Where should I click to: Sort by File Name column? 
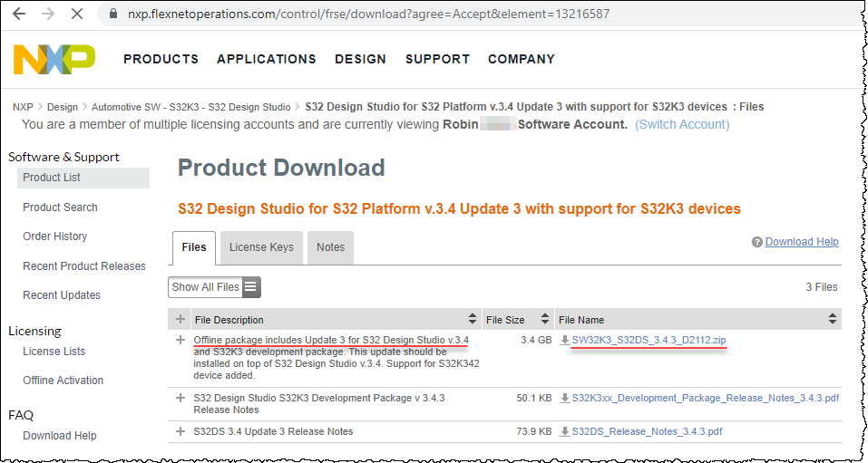832,319
